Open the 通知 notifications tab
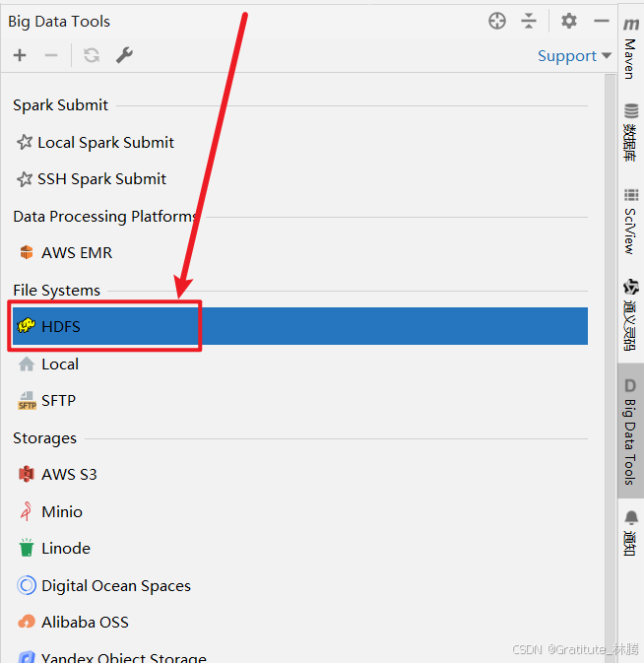Image resolution: width=644 pixels, height=663 pixels. [x=630, y=533]
